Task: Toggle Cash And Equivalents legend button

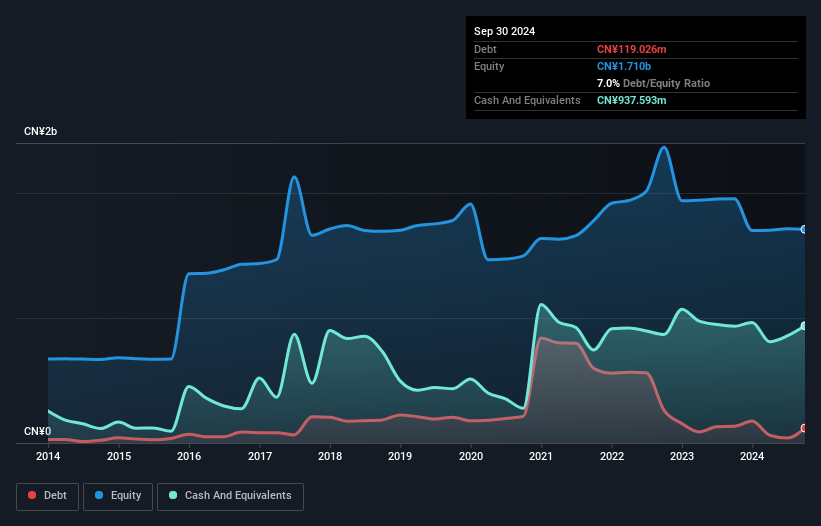Action: click(x=230, y=496)
